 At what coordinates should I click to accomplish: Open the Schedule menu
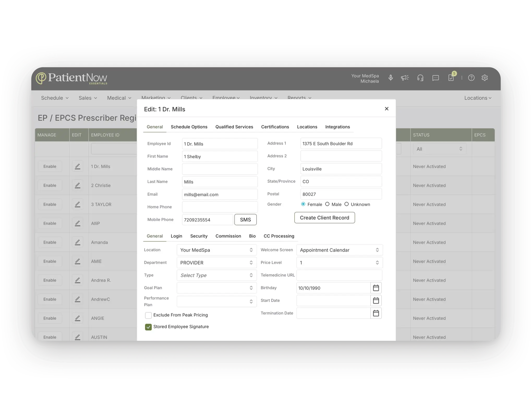(55, 98)
